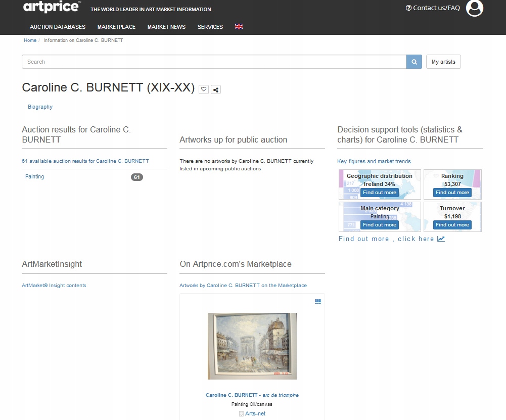The image size is (506, 420).
Task: Open the user account profile icon
Action: click(474, 8)
